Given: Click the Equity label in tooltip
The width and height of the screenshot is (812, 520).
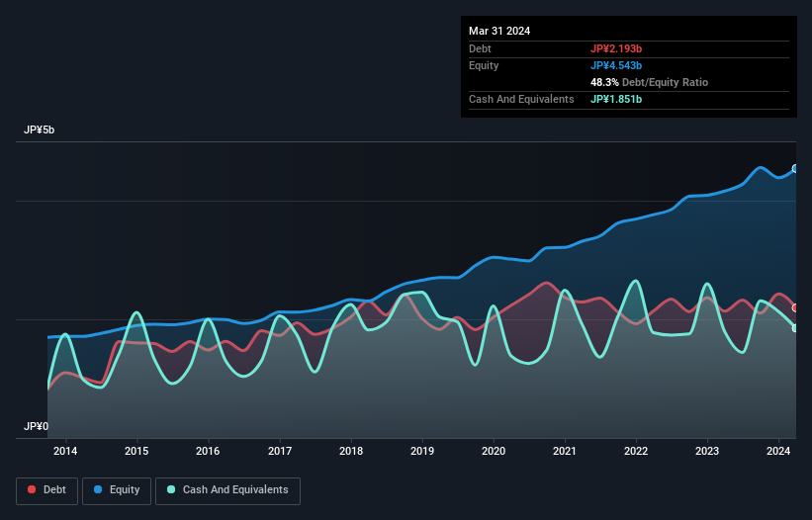Looking at the screenshot, I should pyautogui.click(x=484, y=65).
